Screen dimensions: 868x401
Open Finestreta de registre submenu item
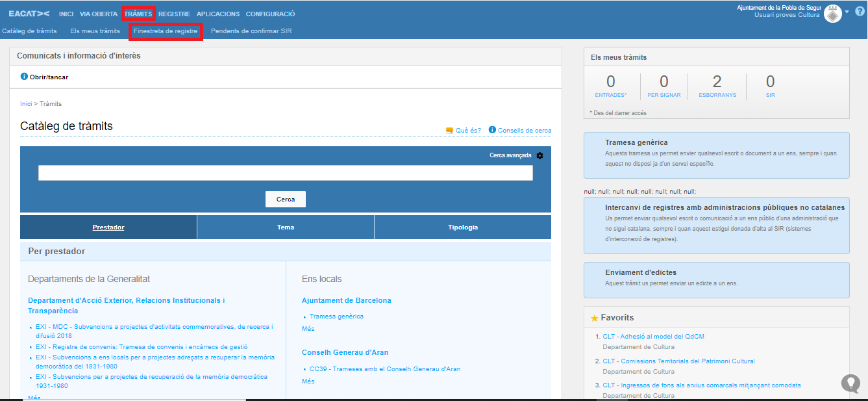tap(166, 31)
